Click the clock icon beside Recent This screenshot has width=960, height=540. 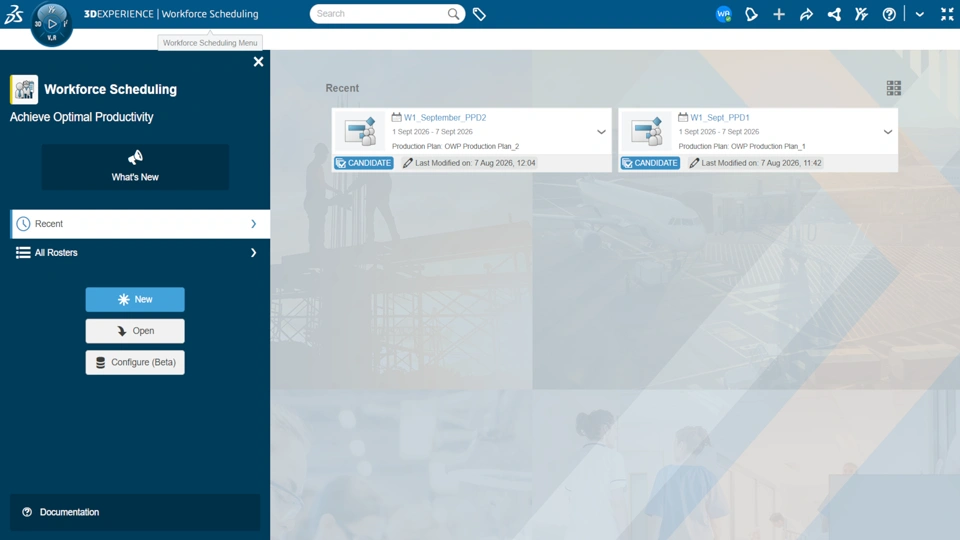tap(23, 224)
